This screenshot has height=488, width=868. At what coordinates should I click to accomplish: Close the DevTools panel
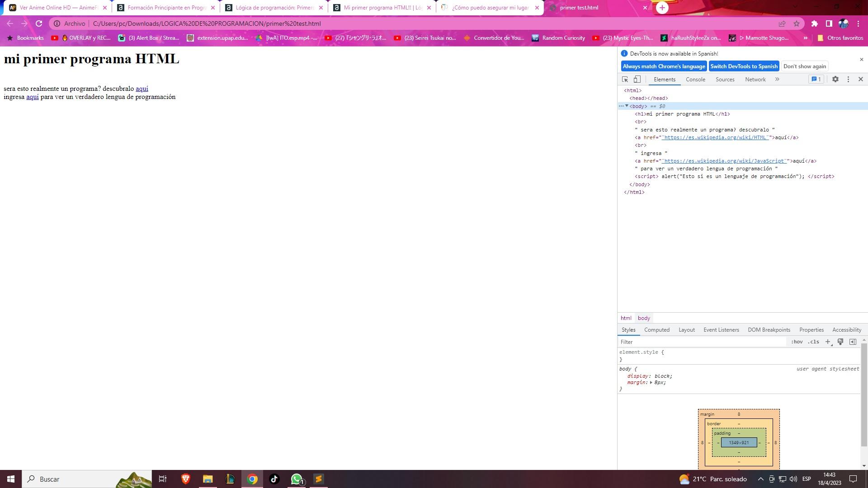tap(861, 80)
